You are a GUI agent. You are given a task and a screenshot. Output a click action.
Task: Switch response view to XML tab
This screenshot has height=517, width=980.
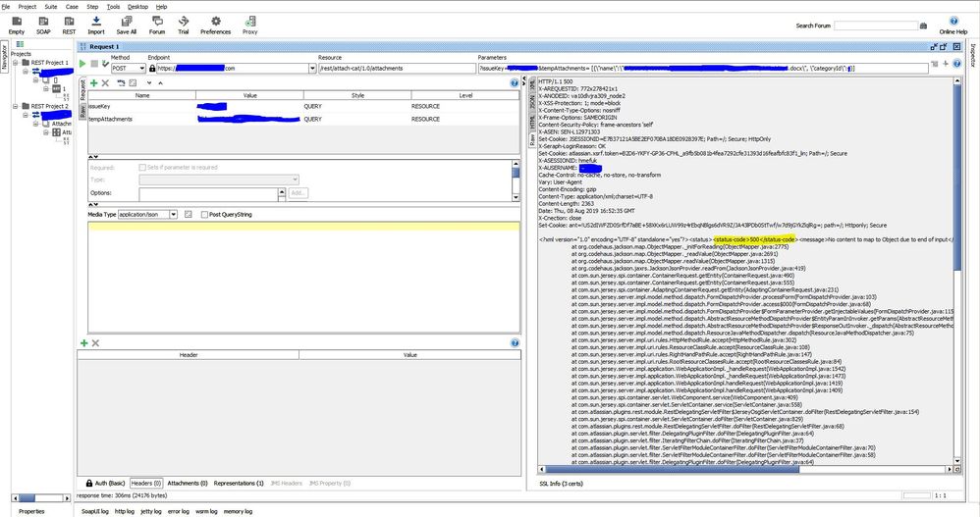532,85
